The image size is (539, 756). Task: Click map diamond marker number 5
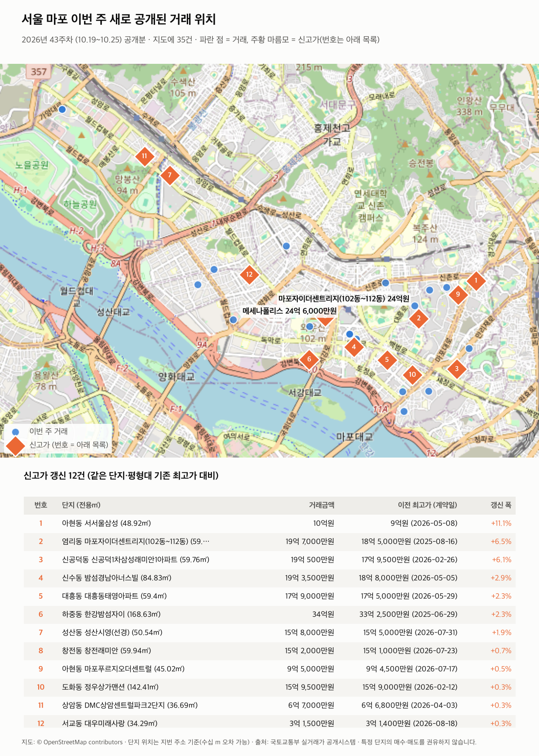tap(387, 360)
